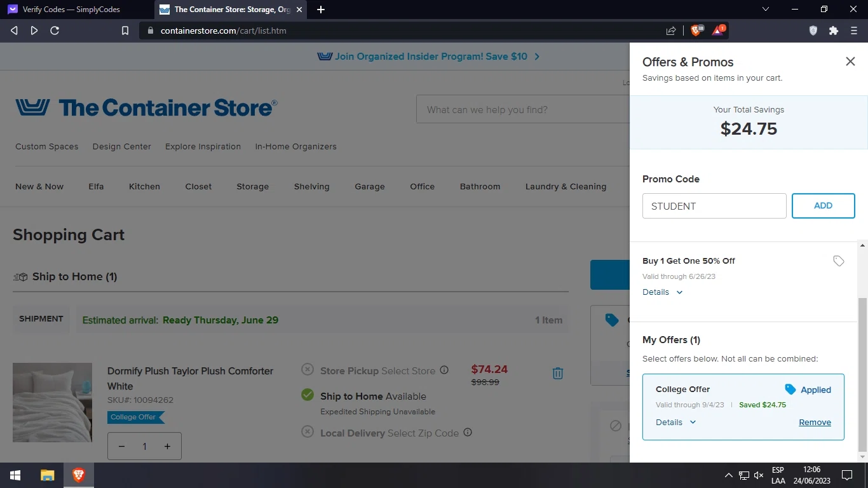Viewport: 868px width, 488px height.
Task: Decrease comforter quantity with minus button
Action: click(x=122, y=446)
